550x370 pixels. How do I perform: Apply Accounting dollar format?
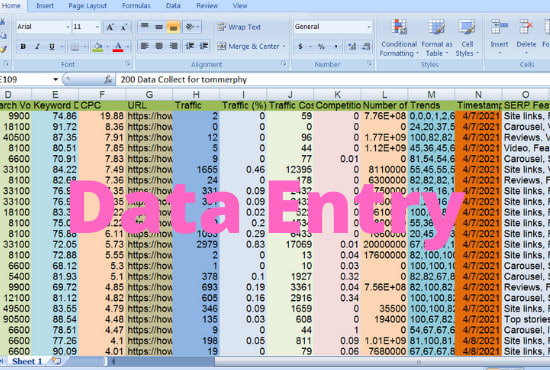300,46
